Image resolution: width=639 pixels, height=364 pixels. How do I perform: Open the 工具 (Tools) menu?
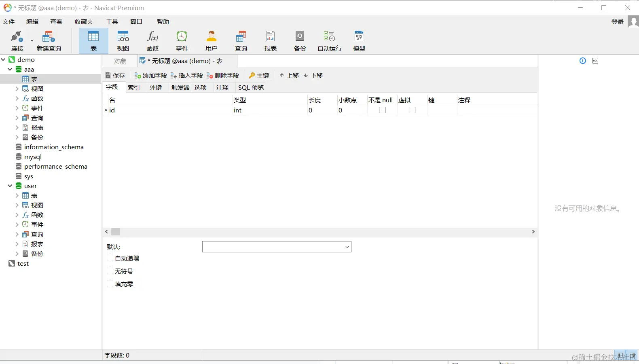(x=112, y=21)
